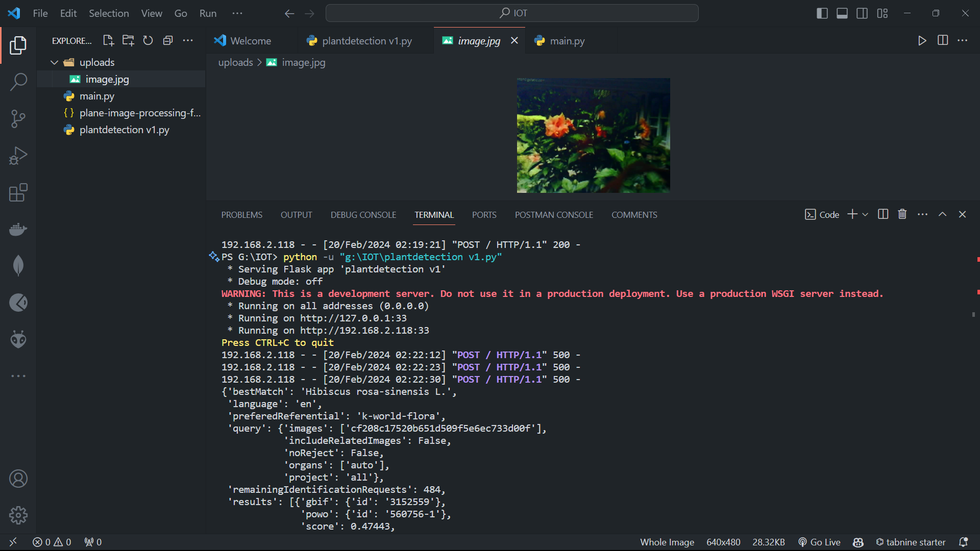Viewport: 980px width, 551px height.
Task: Toggle the bottom panel visibility
Action: [842, 13]
